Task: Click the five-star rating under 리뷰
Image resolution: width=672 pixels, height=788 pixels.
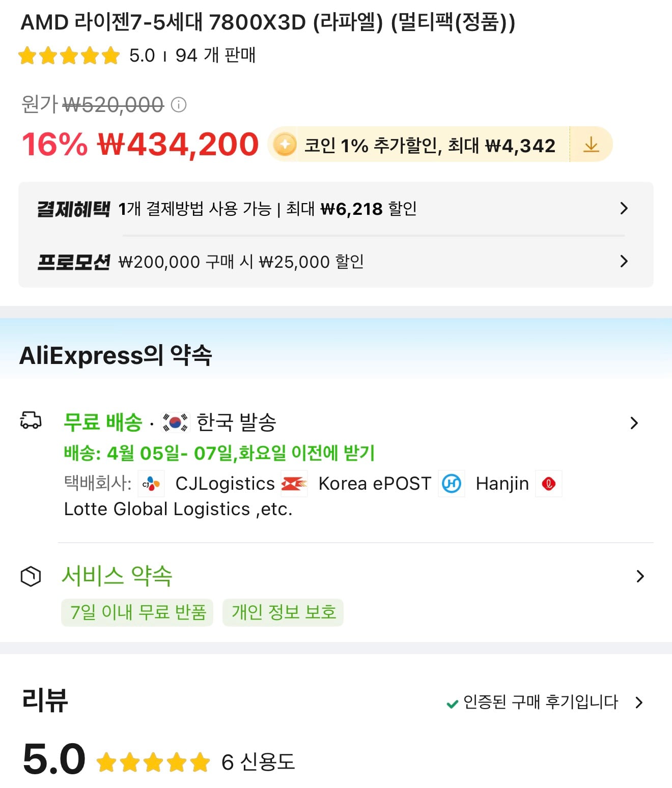Action: click(x=153, y=762)
